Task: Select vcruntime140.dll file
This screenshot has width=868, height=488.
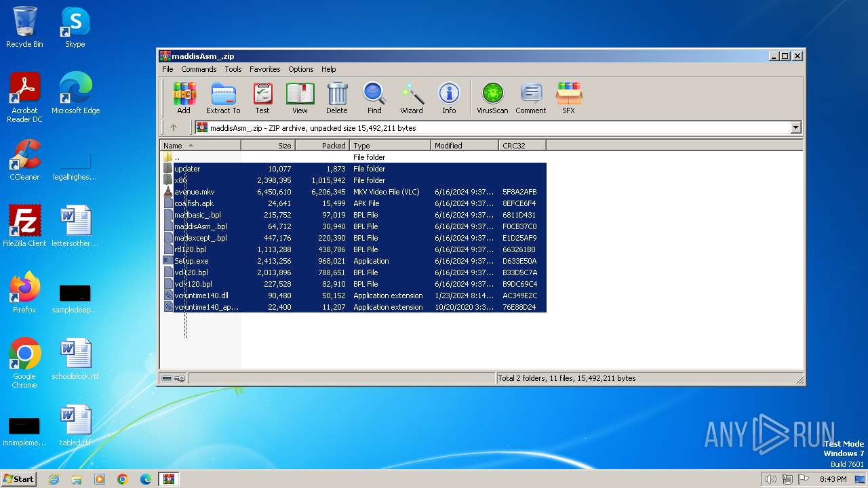Action: [x=353, y=296]
